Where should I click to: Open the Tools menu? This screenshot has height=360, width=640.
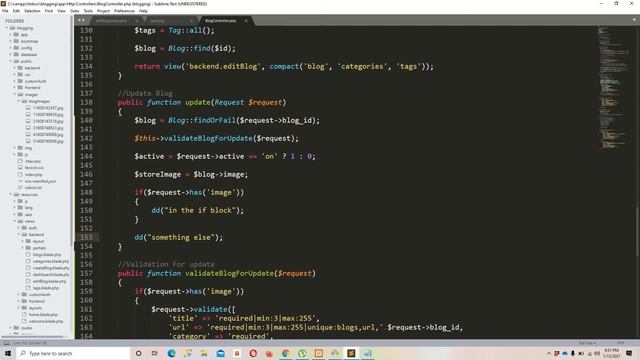pyautogui.click(x=88, y=11)
